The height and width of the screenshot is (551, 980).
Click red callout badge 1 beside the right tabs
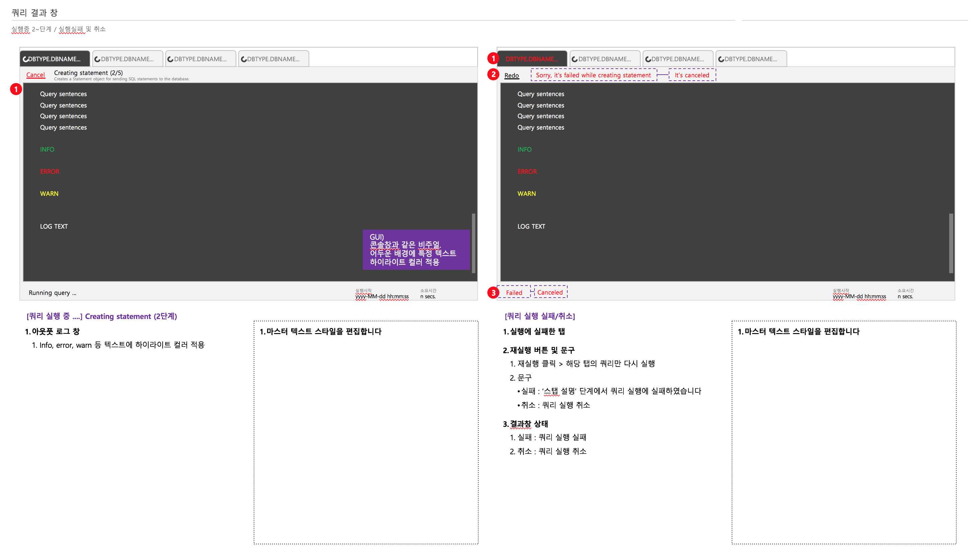(x=493, y=58)
